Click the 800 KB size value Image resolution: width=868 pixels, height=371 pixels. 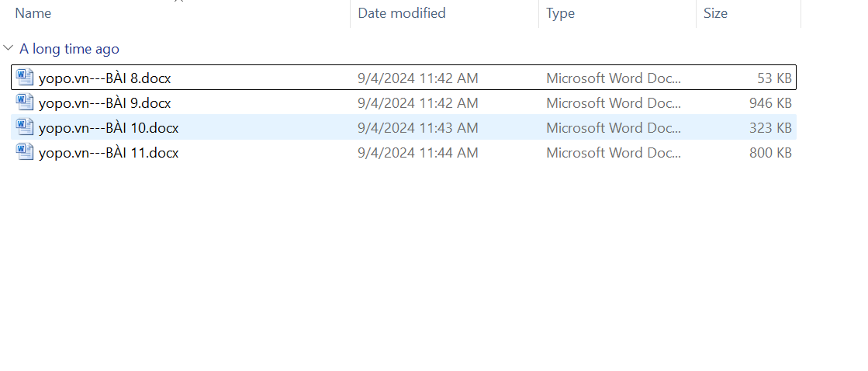[770, 154]
